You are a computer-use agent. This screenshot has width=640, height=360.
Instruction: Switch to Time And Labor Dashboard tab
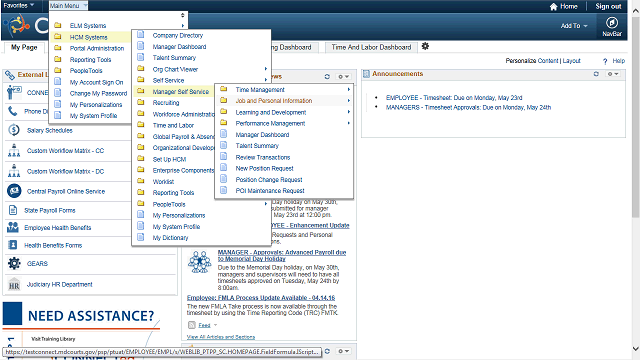(x=371, y=47)
